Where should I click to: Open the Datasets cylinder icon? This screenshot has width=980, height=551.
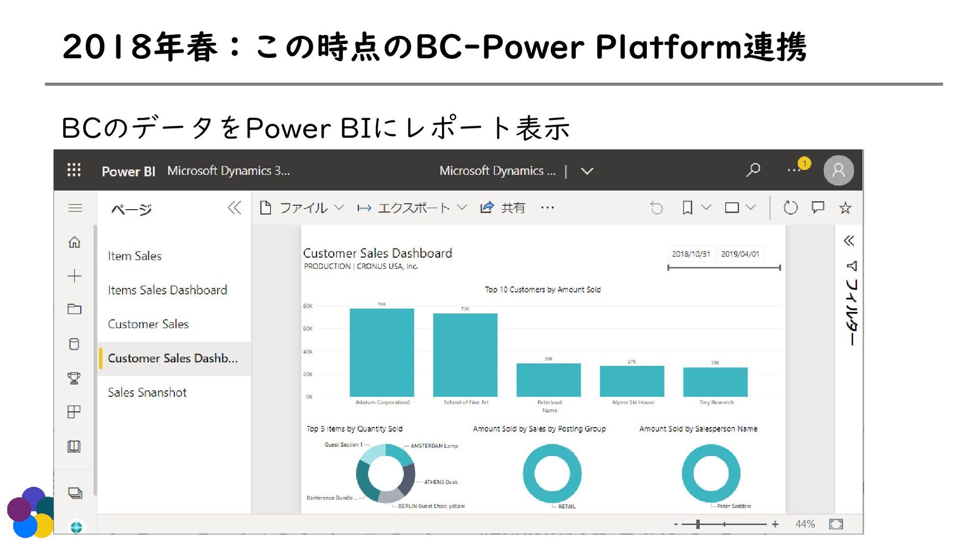(74, 344)
